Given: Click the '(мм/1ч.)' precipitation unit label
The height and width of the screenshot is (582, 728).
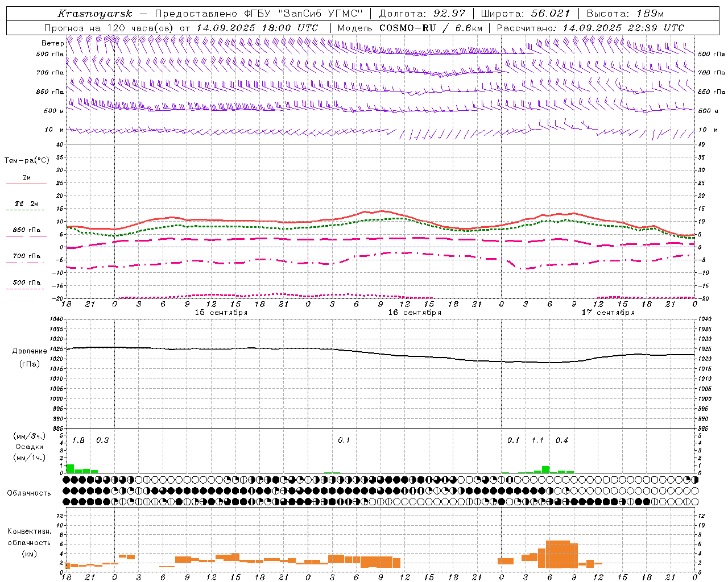Looking at the screenshot, I should point(30,458).
